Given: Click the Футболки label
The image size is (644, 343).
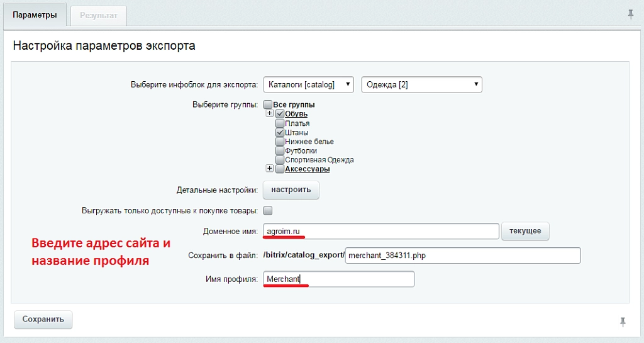Looking at the screenshot, I should pos(301,151).
